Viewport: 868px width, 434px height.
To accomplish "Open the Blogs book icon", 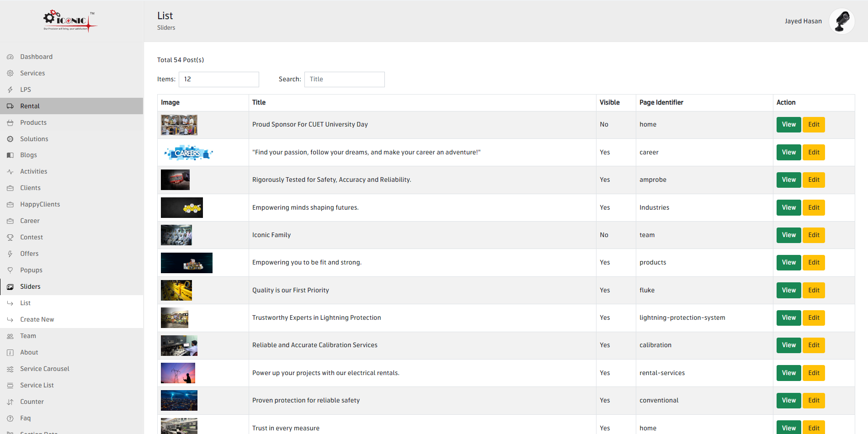I will tap(10, 155).
